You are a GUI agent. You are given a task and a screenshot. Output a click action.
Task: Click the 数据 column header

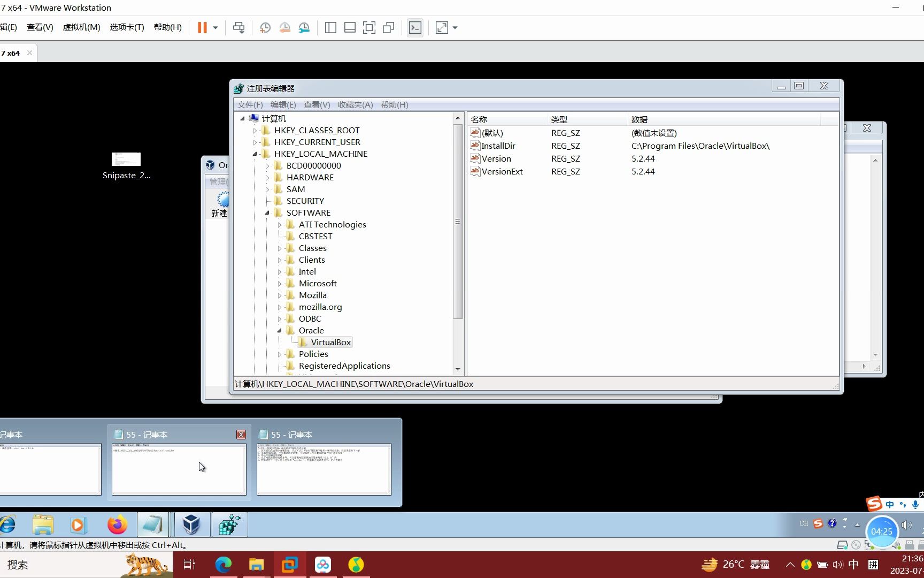pyautogui.click(x=723, y=119)
